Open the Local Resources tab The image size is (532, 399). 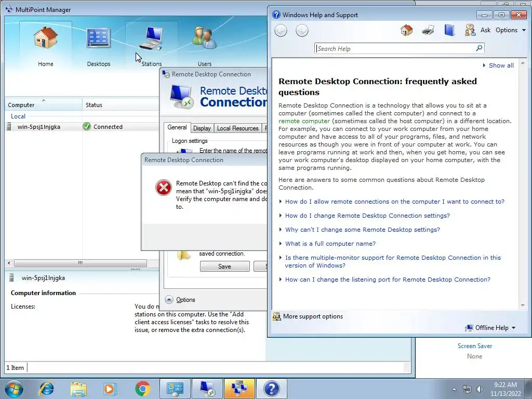[237, 128]
